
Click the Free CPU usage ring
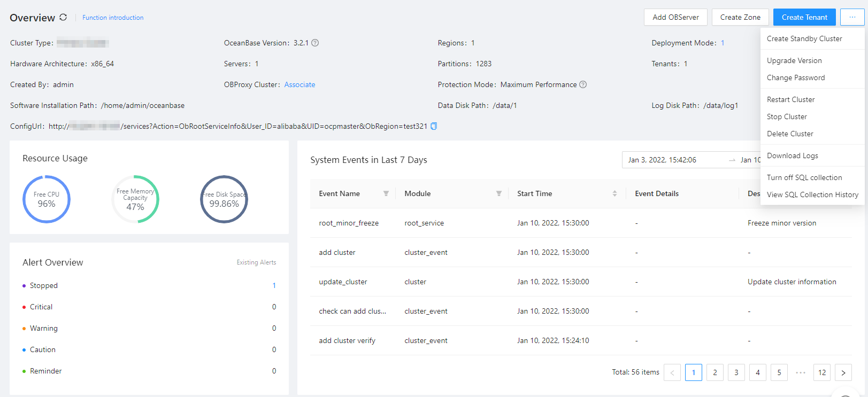(47, 199)
